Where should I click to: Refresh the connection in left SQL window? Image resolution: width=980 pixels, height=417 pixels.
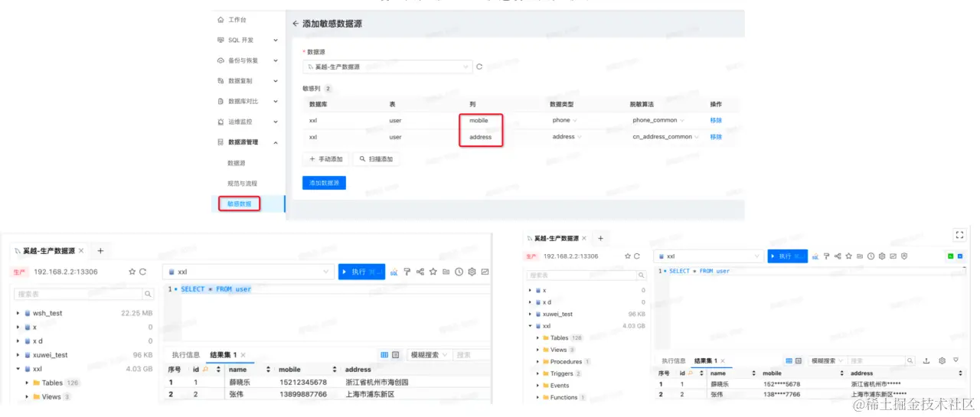[x=142, y=272]
